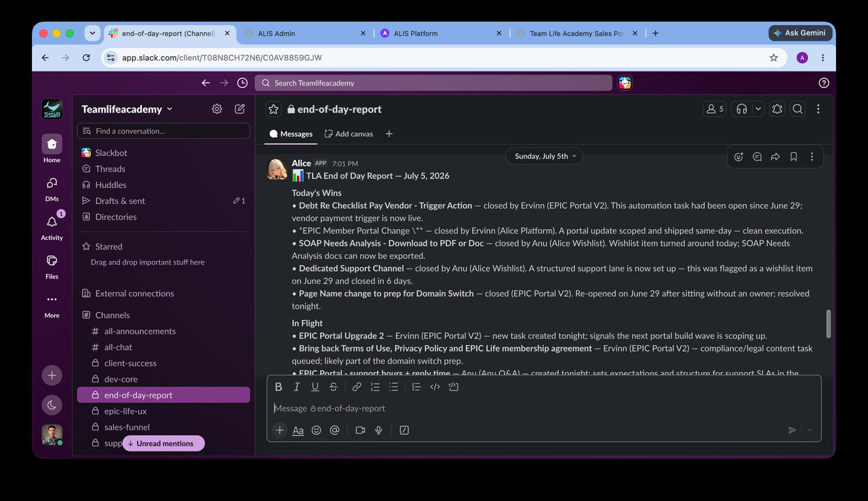Open Files in left rail
Viewport: 868px width, 501px height.
click(x=52, y=266)
